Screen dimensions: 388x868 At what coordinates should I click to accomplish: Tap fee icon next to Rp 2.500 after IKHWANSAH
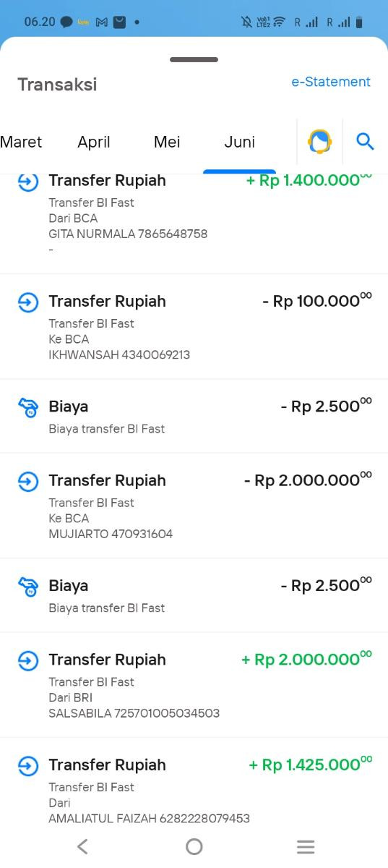point(28,407)
